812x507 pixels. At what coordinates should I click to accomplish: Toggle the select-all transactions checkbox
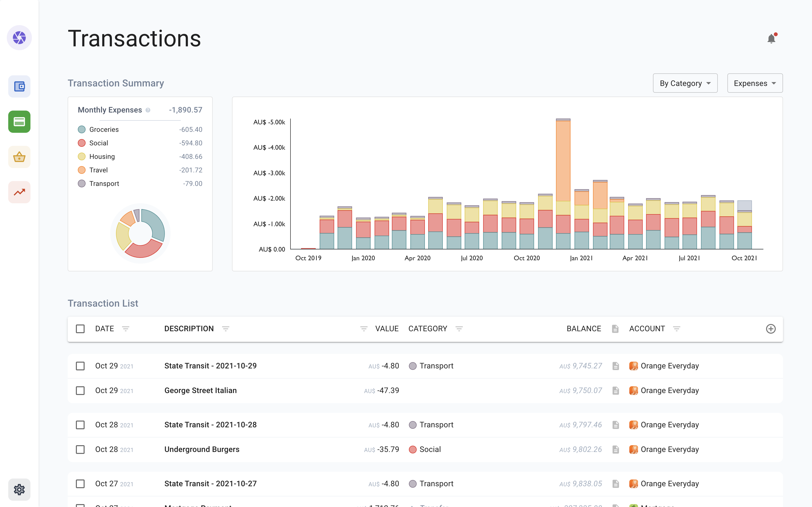(80, 329)
